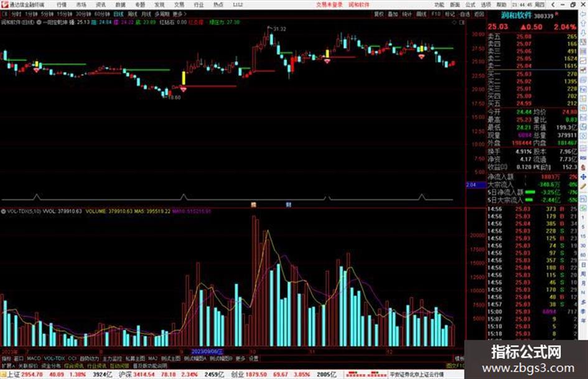Click the 沪深 index in status bar
This screenshot has width=588, height=379.
pos(125,374)
